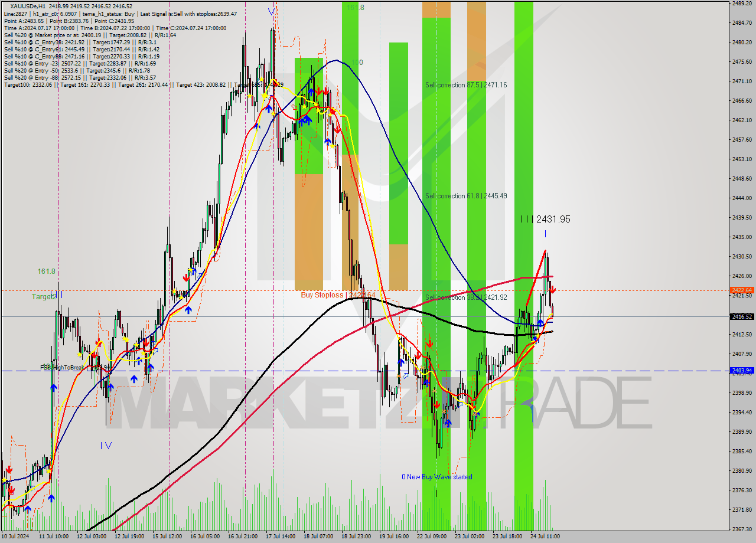
Task: Click the 'Target100: 2332.06' targets line
Action: click(144, 85)
